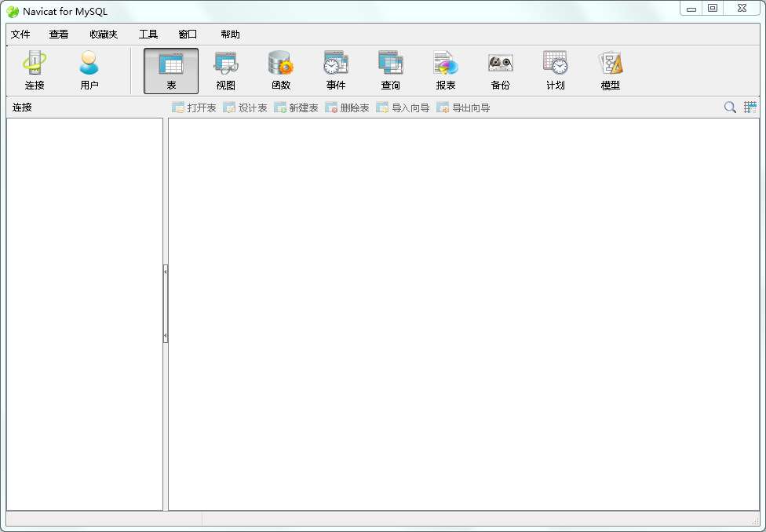The image size is (766, 532).
Task: Open the 收藏夹 (Favorites) menu
Action: [x=104, y=35]
